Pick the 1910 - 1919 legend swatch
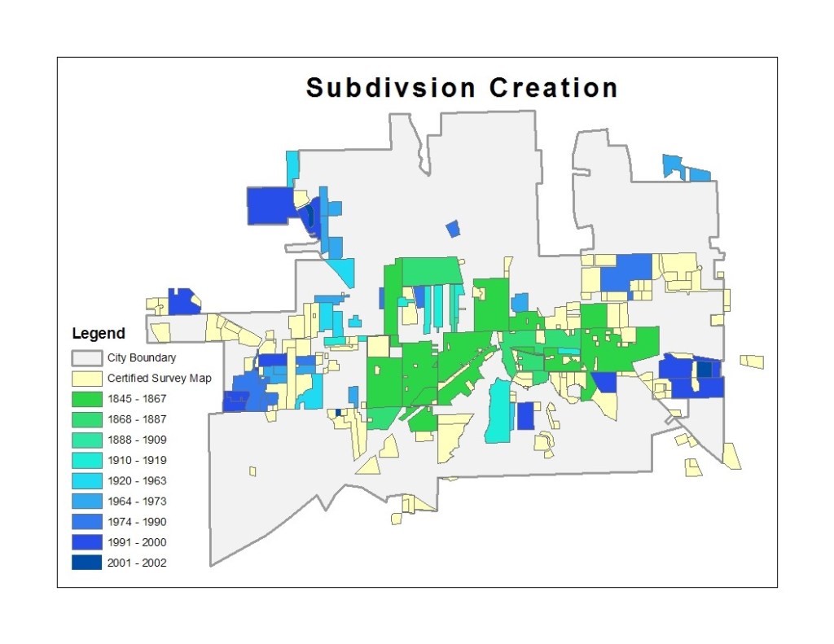The image size is (834, 644). (86, 460)
